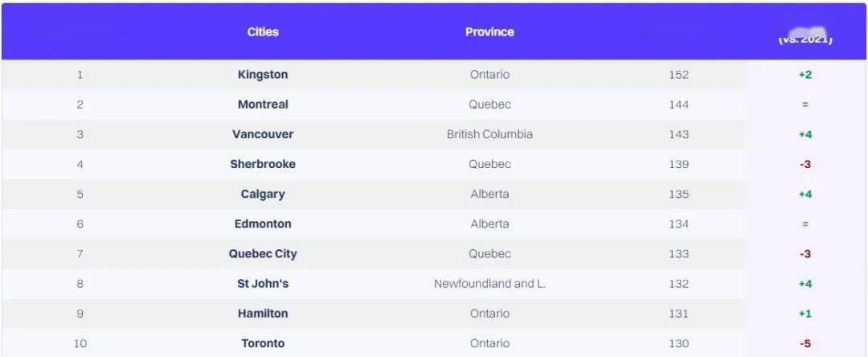Sort by the Province column header
Screen dimensions: 868x357
489,32
